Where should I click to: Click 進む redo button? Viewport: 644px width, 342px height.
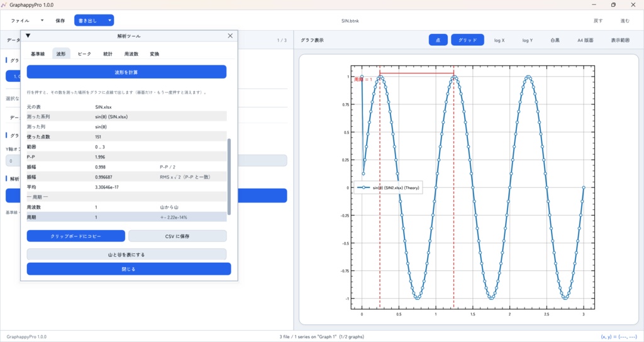625,21
